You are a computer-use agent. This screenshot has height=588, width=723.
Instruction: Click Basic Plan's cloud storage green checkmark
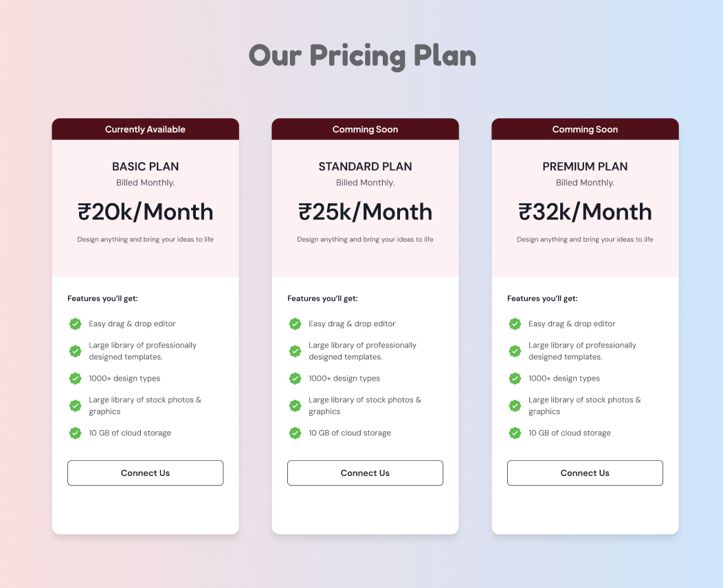point(76,433)
